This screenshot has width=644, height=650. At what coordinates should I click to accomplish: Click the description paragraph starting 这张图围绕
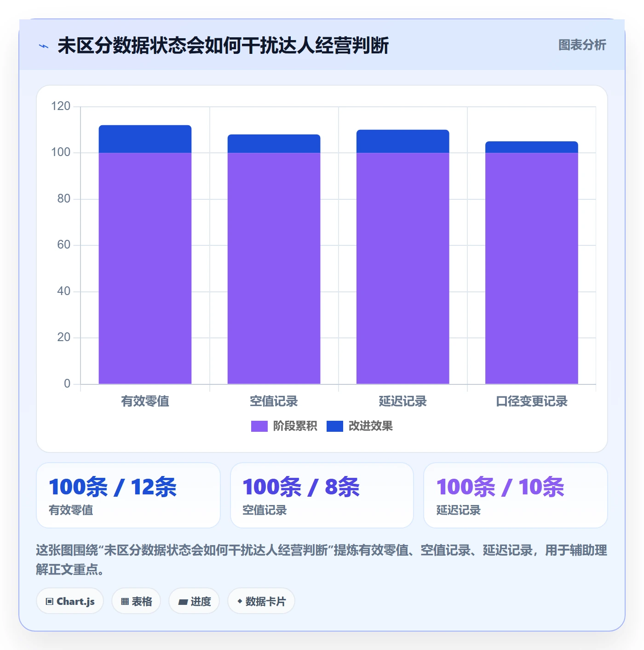click(322, 560)
